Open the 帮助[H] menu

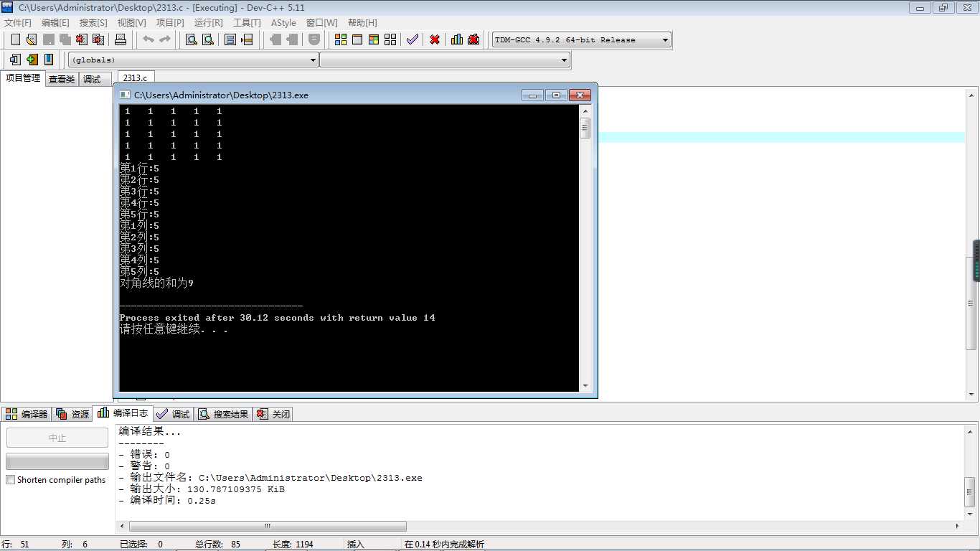pyautogui.click(x=362, y=22)
